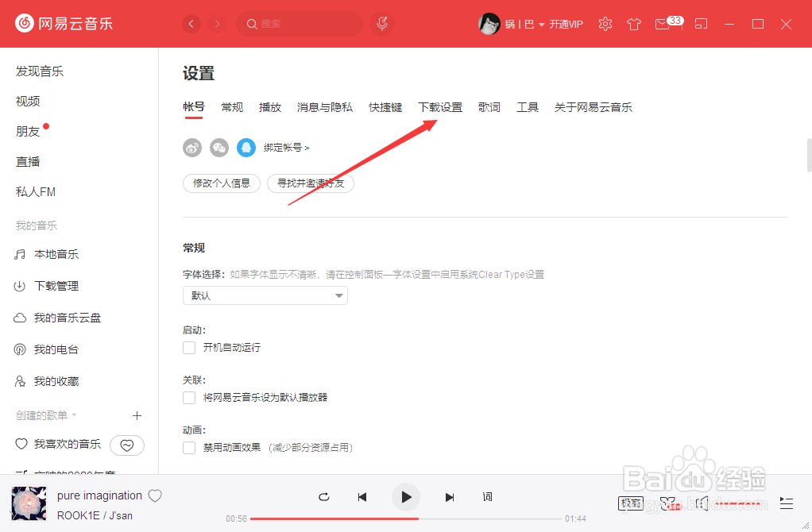This screenshot has height=532, width=812.
Task: Select the 帐号 settings tab
Action: [x=194, y=107]
